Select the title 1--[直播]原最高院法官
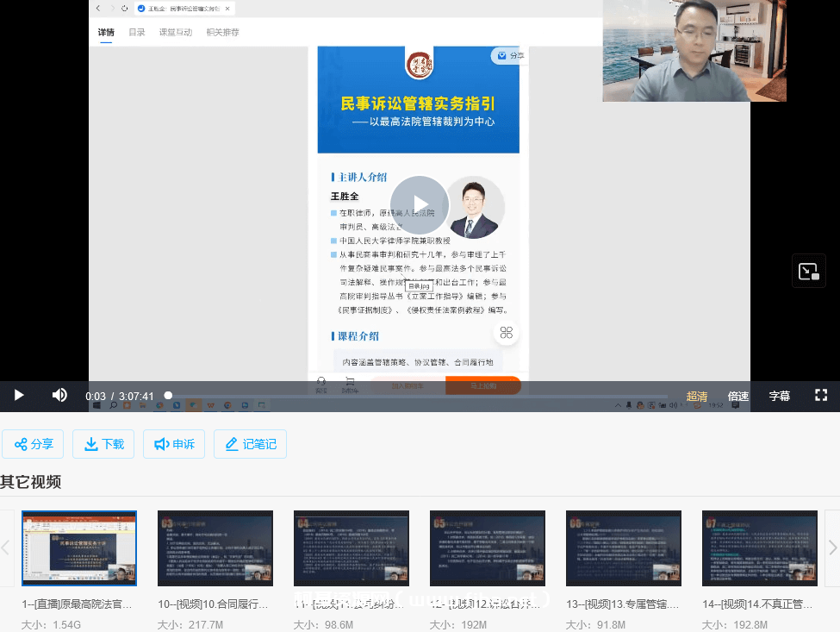The height and width of the screenshot is (632, 840). click(77, 604)
